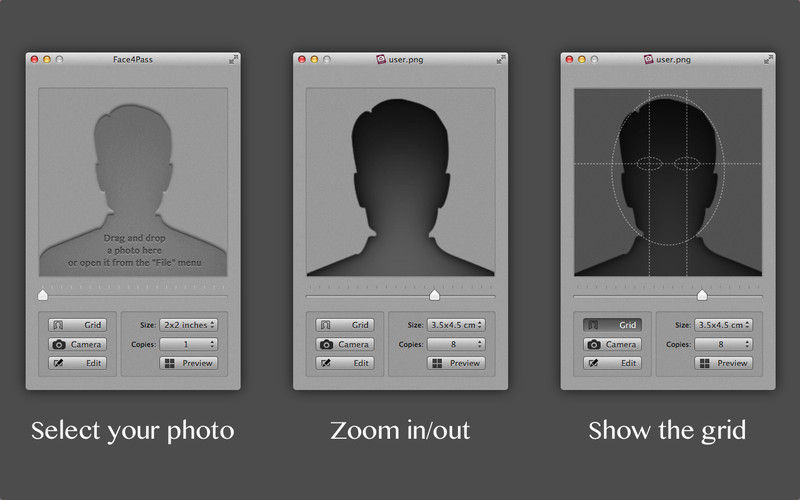
Task: Open the Copies dropdown in the middle window
Action: (456, 344)
